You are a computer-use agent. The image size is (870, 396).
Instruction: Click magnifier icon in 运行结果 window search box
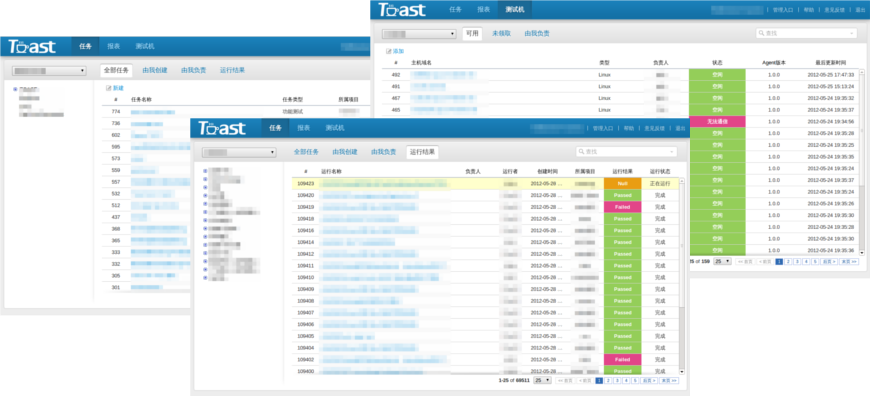[581, 151]
